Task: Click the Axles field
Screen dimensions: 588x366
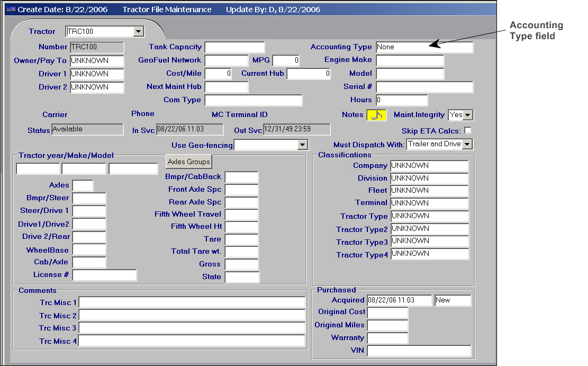Action: pos(83,185)
